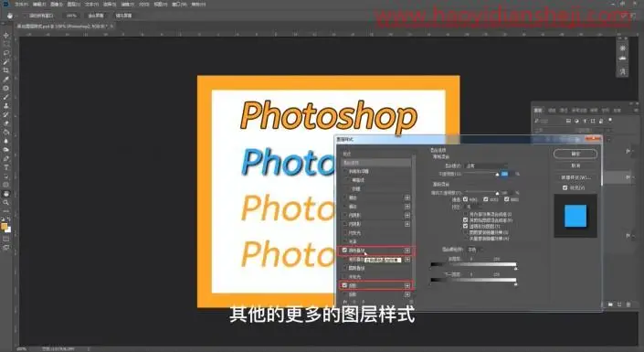This screenshot has width=644, height=352.
Task: Click the 适合屏幕 Fit Screen button
Action: point(96,16)
